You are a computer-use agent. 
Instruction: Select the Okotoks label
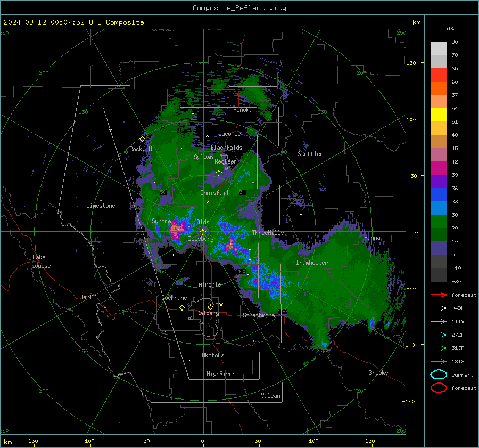213,355
